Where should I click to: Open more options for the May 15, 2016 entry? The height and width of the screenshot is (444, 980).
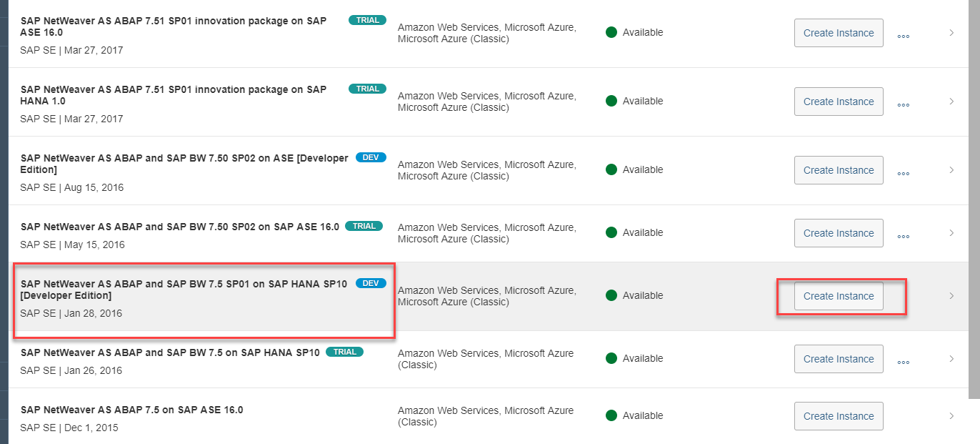(x=903, y=237)
